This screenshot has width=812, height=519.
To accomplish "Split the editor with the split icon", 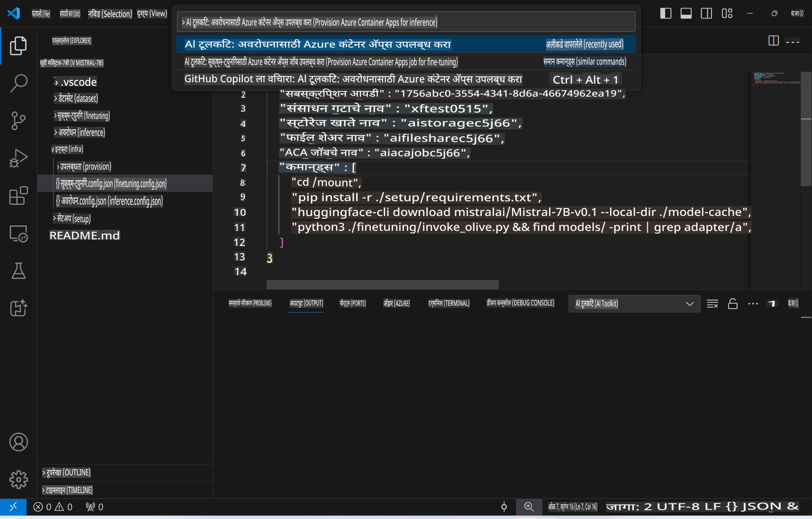I will click(x=773, y=41).
